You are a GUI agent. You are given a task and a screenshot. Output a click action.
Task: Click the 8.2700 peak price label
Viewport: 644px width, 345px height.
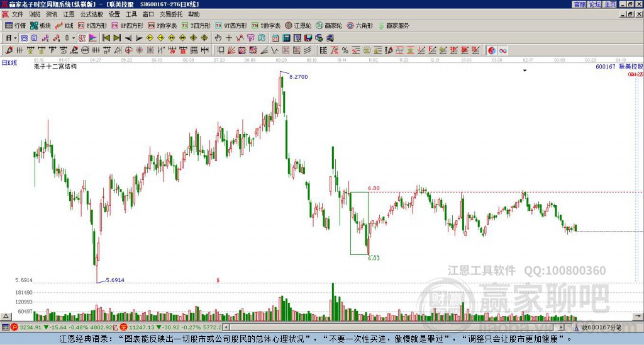tap(299, 77)
